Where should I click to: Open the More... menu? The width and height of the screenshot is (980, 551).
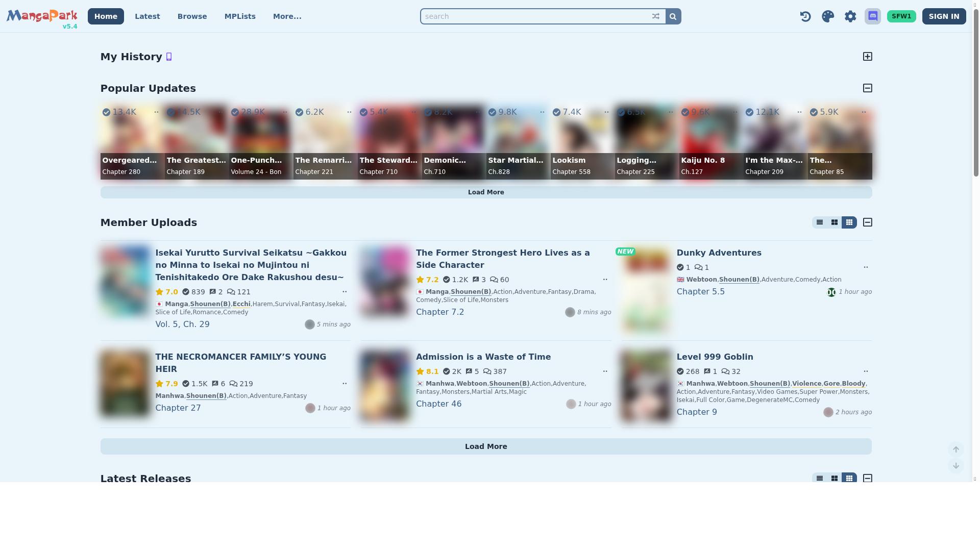287,16
